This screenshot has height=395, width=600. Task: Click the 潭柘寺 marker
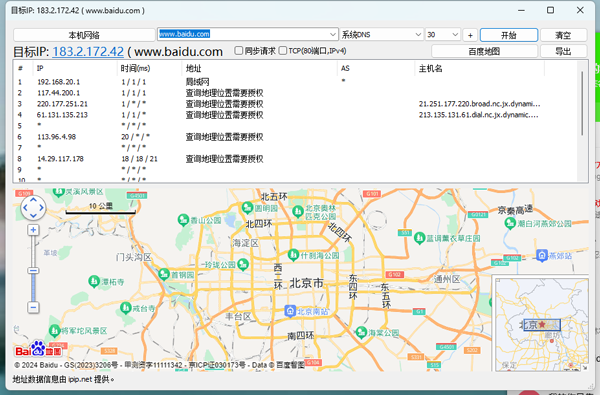pos(94,282)
